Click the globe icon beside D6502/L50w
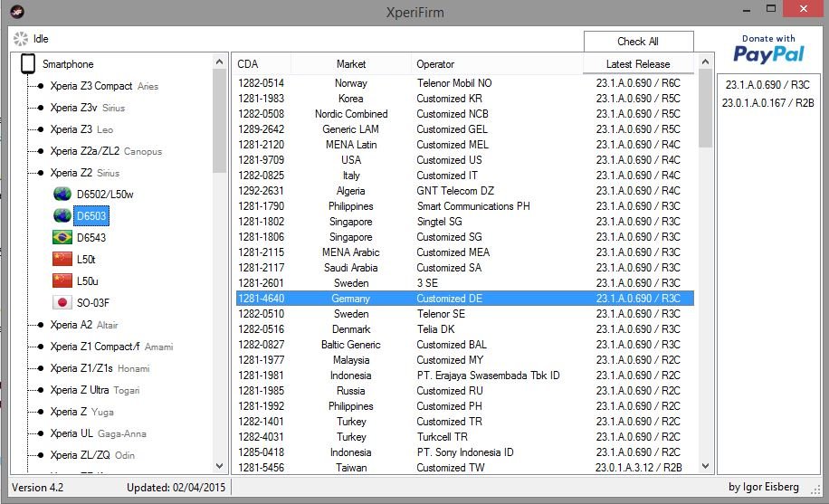Viewport: 829px width, 504px height. (62, 195)
